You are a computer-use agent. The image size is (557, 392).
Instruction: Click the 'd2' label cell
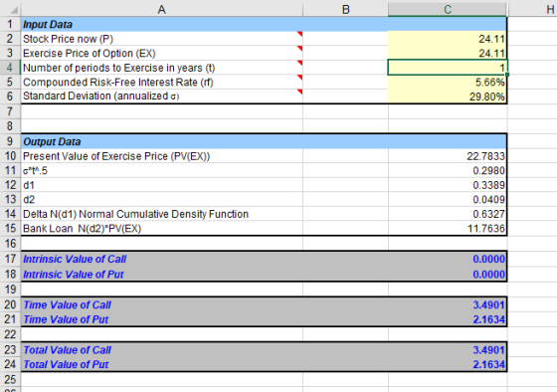[x=161, y=200]
